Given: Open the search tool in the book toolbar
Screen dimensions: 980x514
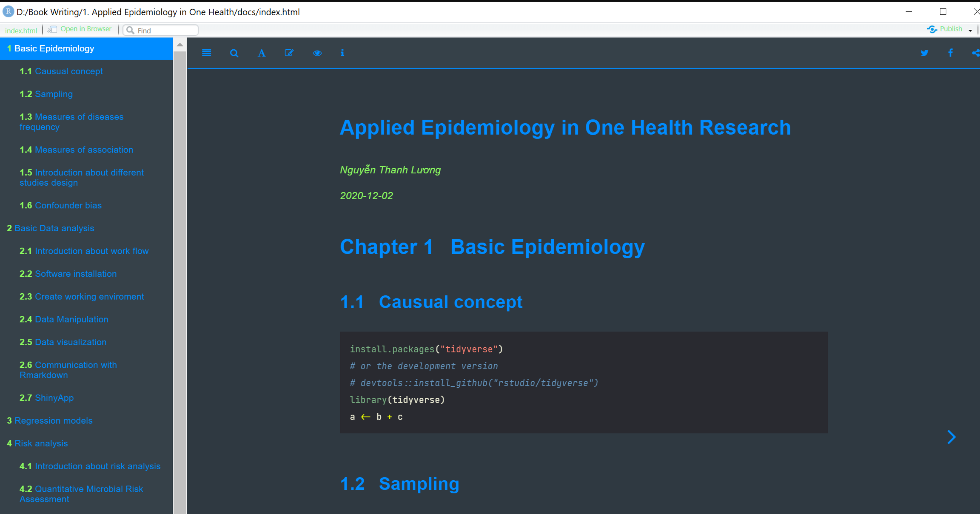Looking at the screenshot, I should point(234,53).
